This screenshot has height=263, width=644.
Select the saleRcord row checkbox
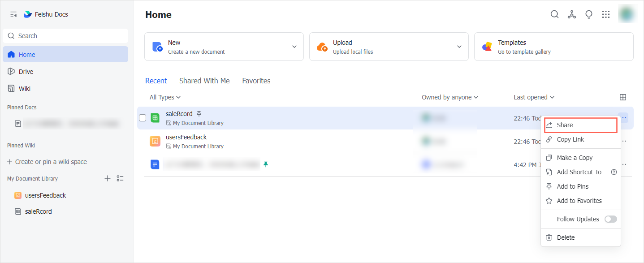143,118
